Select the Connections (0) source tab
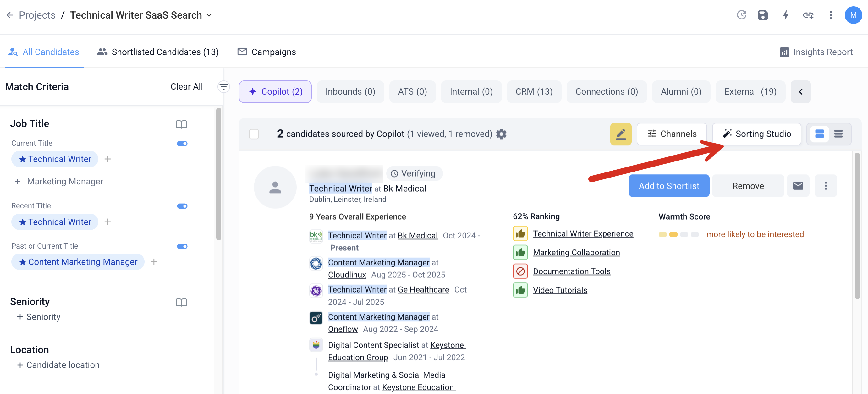 tap(606, 92)
